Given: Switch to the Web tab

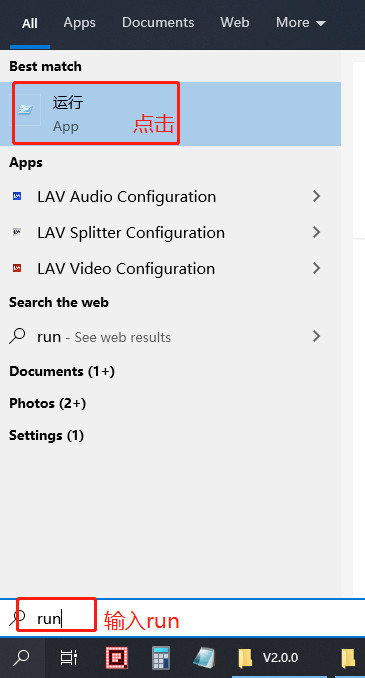Looking at the screenshot, I should coord(235,22).
